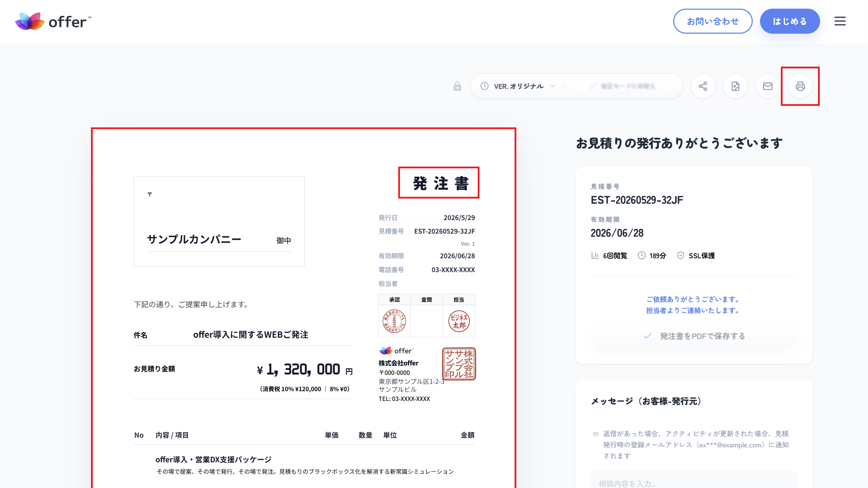Viewport: 868px width, 488px height.
Task: Click the お見積りの発行ありがとうございます heading
Action: click(679, 143)
